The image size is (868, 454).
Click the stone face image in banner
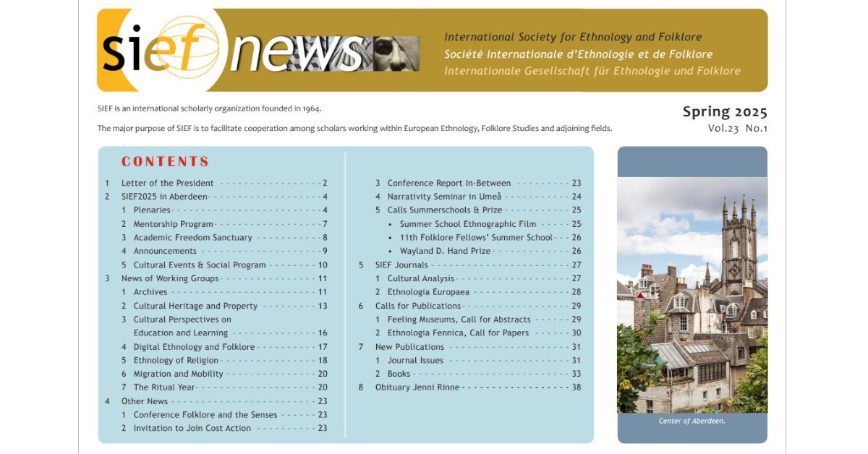click(x=396, y=53)
